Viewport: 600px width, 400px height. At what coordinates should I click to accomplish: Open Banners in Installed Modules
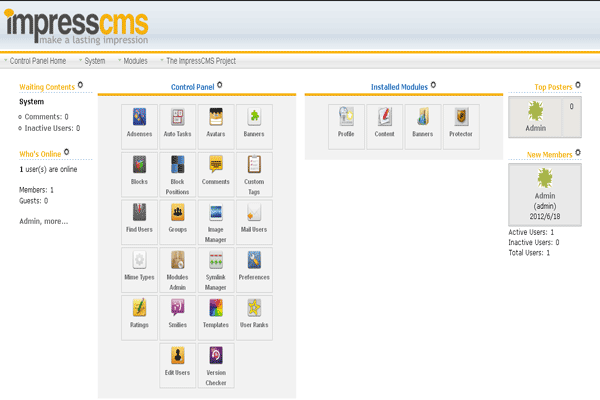423,127
